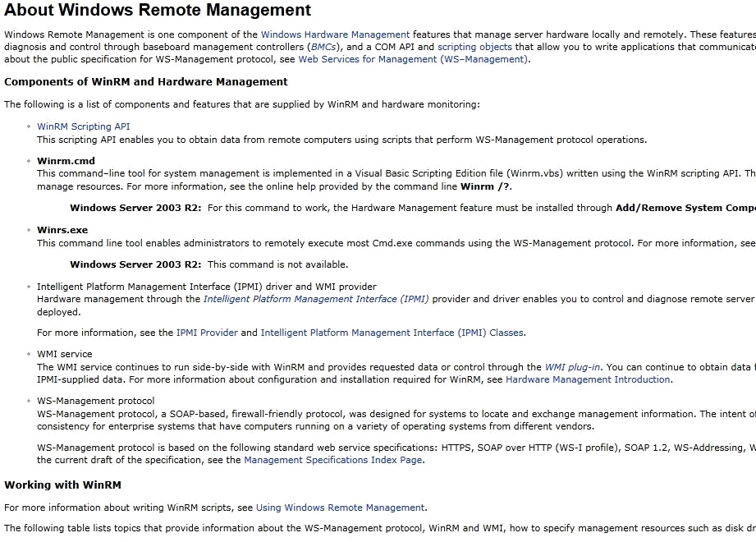Screen dimensions: 756x542
Task: Open the Using Windows Remote Management link
Action: point(340,508)
